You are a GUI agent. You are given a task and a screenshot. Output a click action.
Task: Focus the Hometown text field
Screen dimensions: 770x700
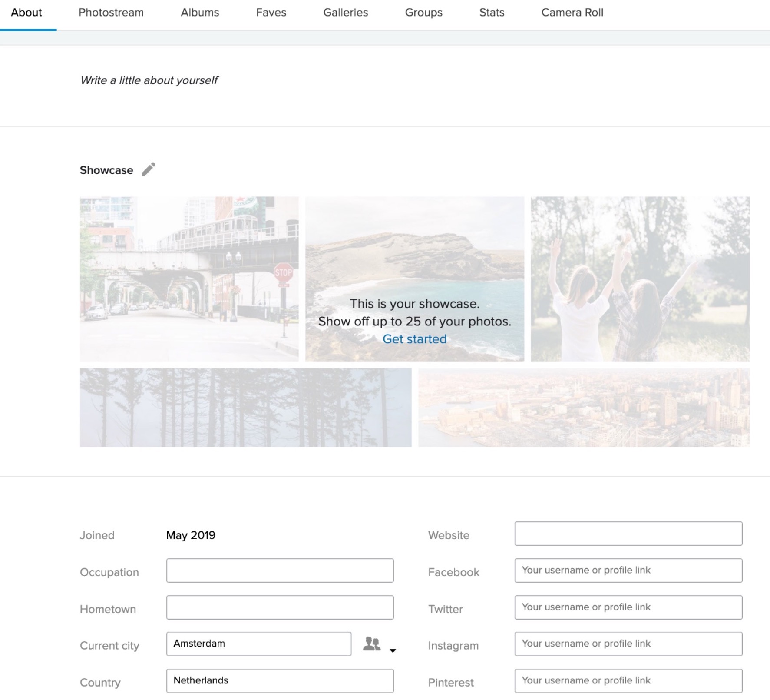(280, 607)
